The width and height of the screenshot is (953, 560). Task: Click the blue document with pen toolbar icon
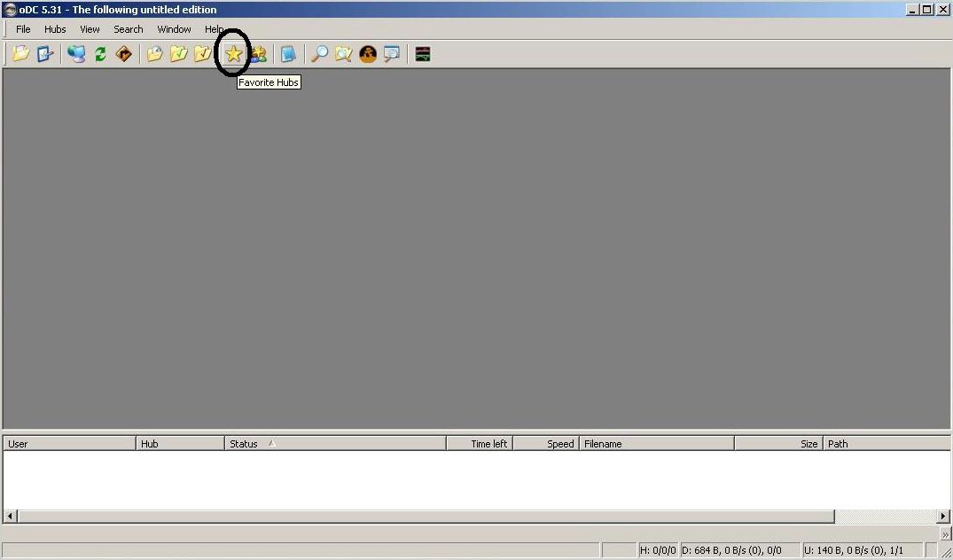45,54
